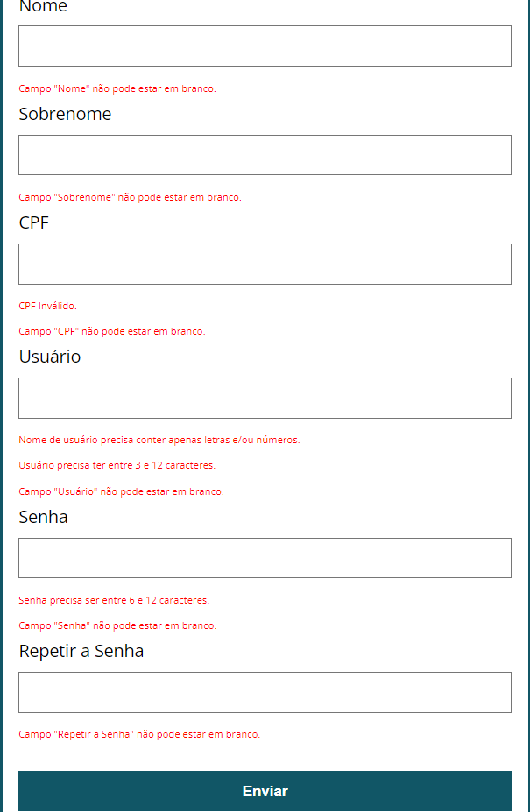Select the Usuário field label
The image size is (530, 812).
50,357
